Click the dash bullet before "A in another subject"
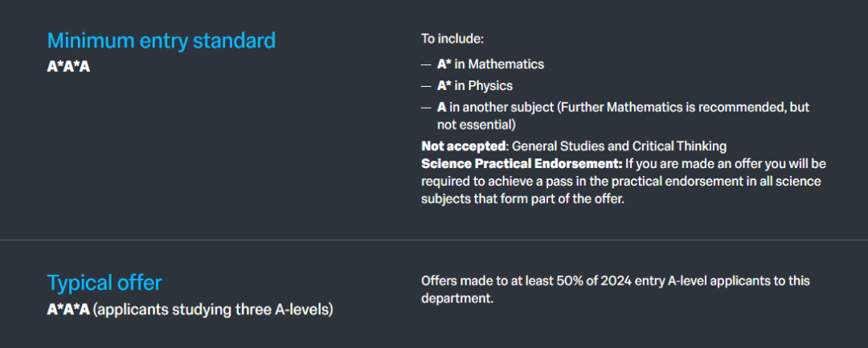This screenshot has height=348, width=868. tap(426, 107)
